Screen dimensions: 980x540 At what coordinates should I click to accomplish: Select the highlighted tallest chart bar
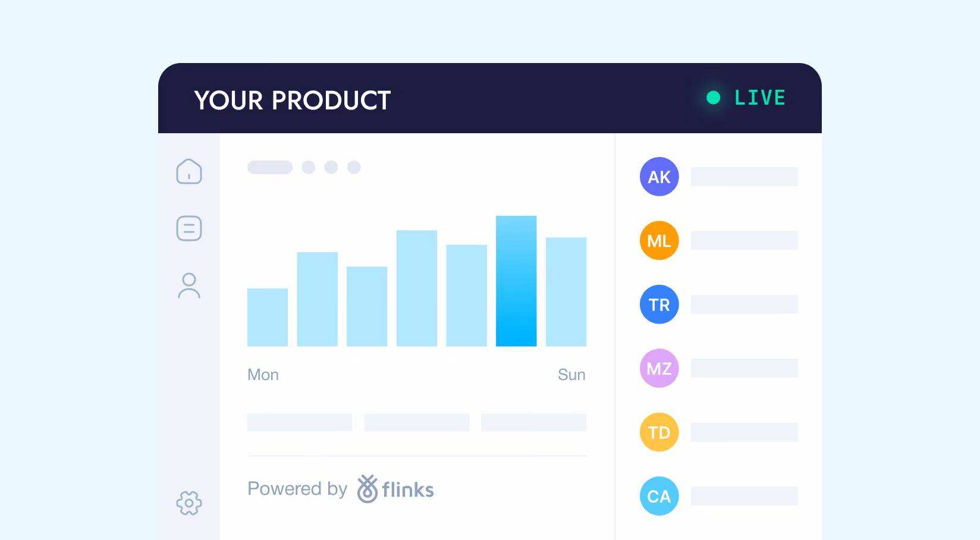pyautogui.click(x=516, y=281)
